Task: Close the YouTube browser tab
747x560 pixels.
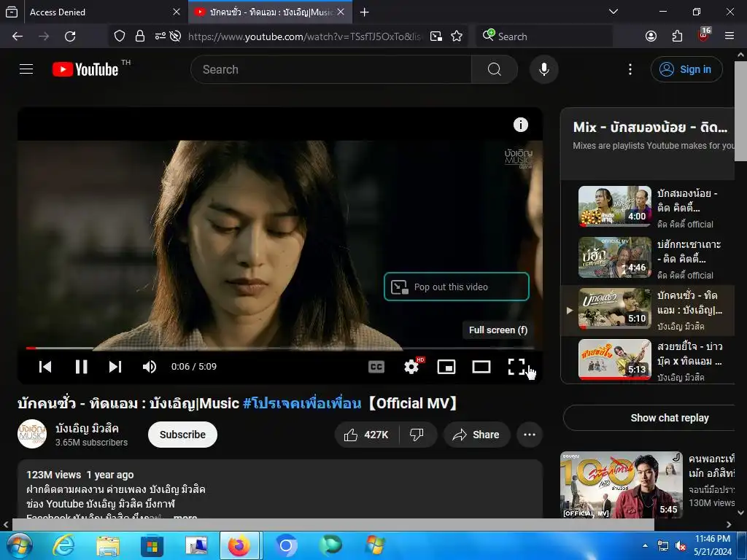Action: click(341, 12)
